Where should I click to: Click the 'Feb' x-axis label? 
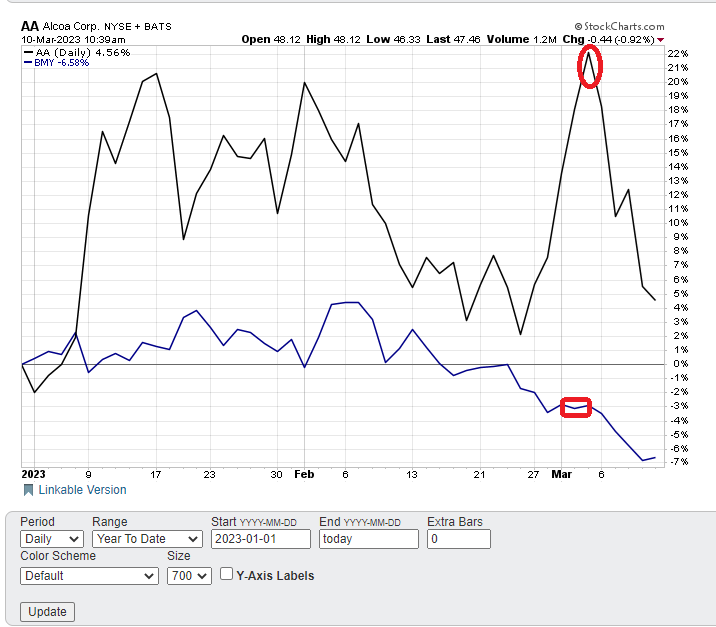click(x=304, y=474)
